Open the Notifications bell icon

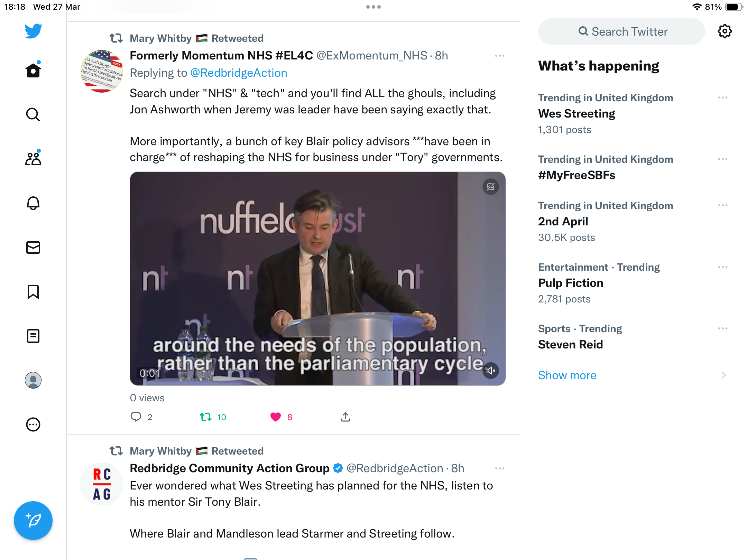pos(33,203)
